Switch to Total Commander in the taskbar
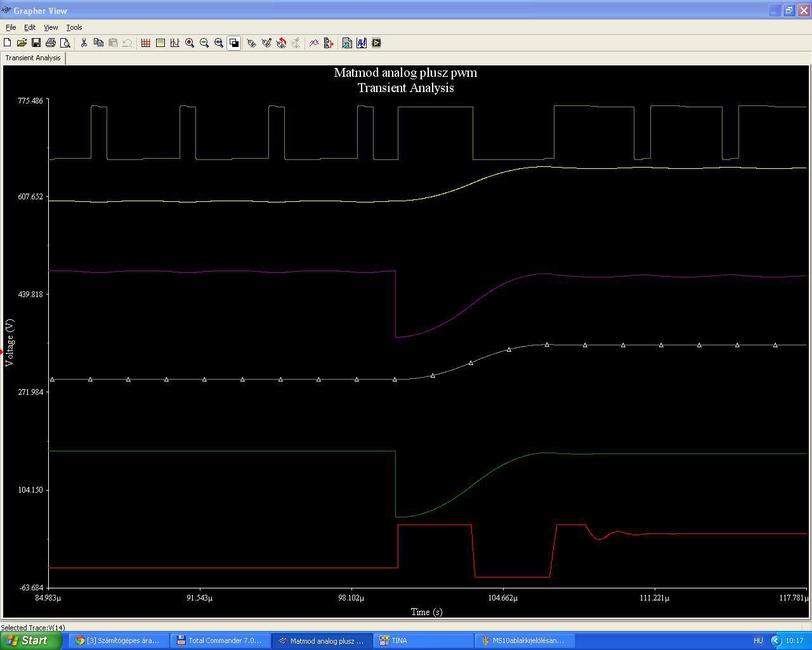Image resolution: width=812 pixels, height=650 pixels. point(219,640)
